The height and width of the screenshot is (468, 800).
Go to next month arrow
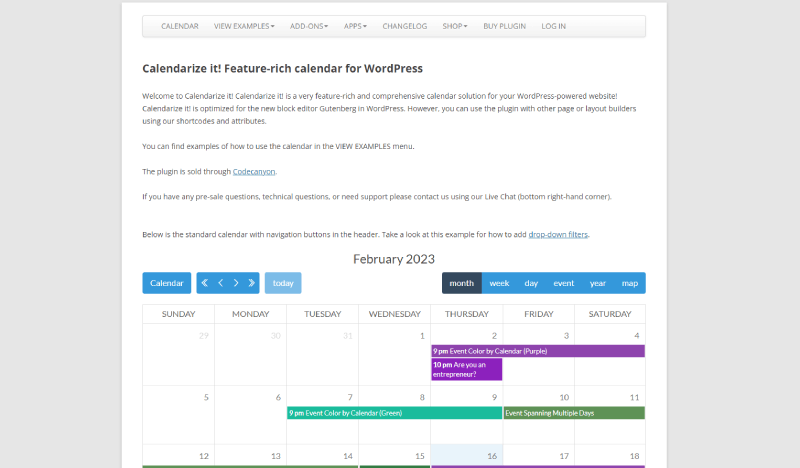coord(236,283)
